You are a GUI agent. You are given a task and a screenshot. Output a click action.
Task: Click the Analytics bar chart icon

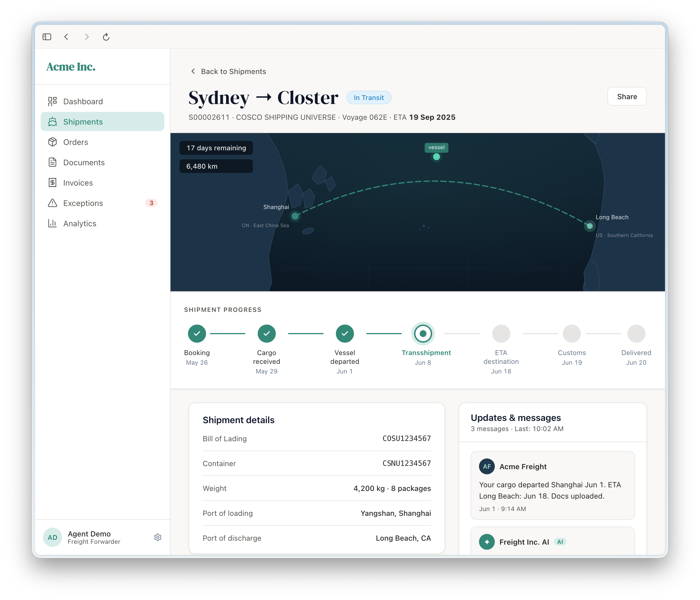click(53, 223)
